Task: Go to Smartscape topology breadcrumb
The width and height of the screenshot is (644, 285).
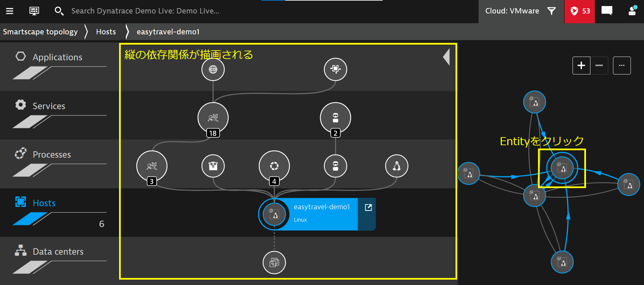Action: (x=40, y=32)
